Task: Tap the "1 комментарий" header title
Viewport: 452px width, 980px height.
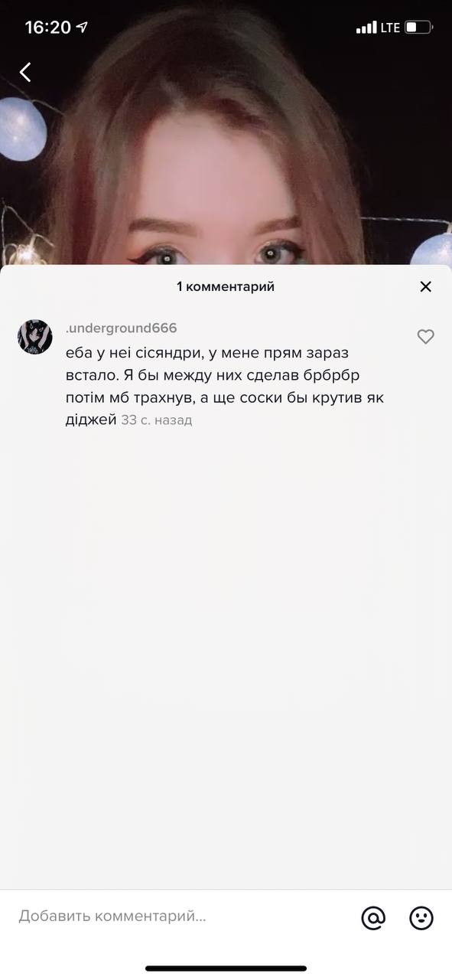Action: click(226, 286)
